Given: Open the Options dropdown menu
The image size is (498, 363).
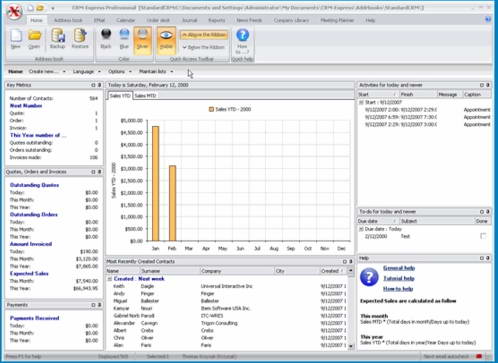Looking at the screenshot, I should point(120,72).
